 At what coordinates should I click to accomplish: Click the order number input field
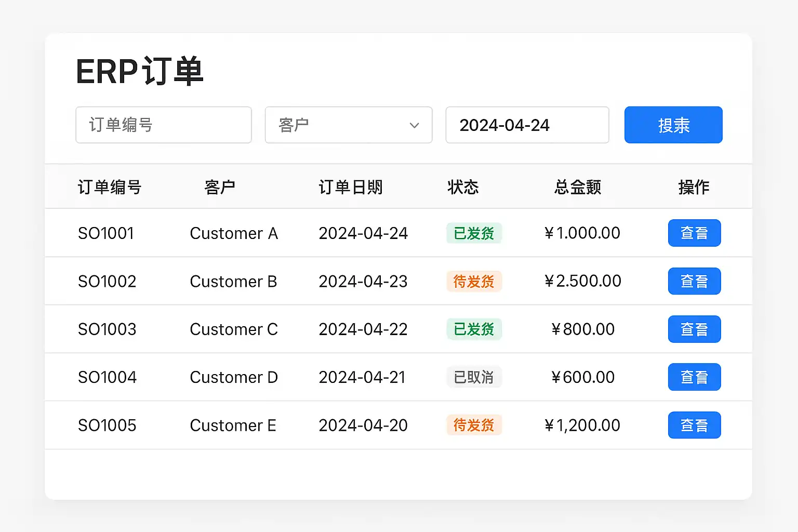click(x=163, y=125)
